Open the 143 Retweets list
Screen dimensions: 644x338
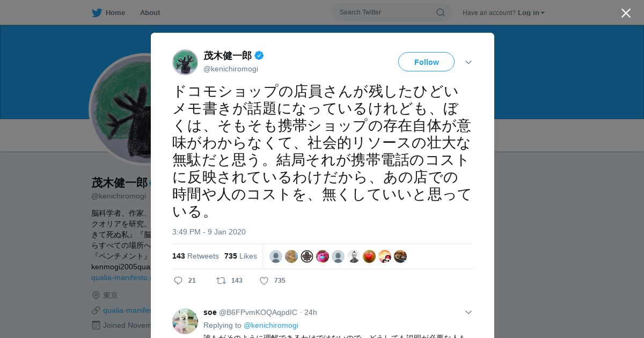tap(195, 256)
